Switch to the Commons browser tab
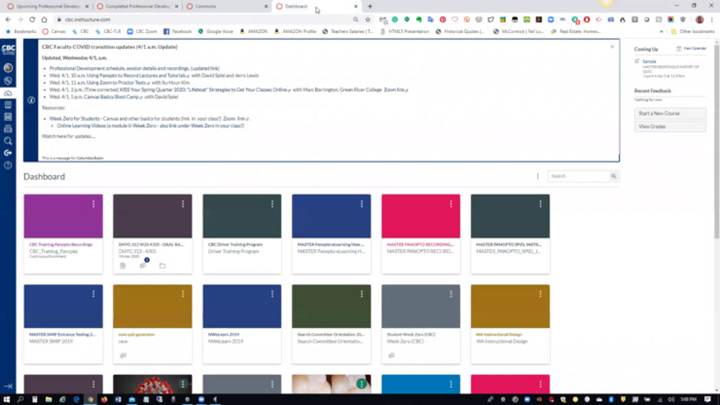720x405 pixels. (227, 6)
